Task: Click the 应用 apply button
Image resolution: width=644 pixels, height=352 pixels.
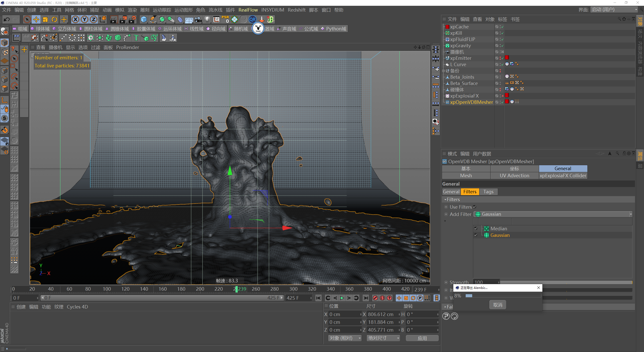Action: click(x=422, y=338)
